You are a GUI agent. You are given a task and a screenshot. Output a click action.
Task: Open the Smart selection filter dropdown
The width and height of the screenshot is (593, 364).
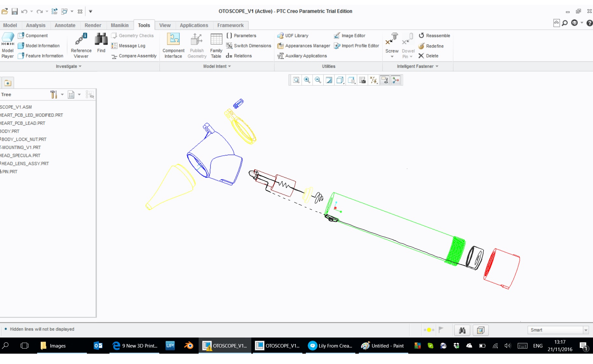tap(586, 330)
